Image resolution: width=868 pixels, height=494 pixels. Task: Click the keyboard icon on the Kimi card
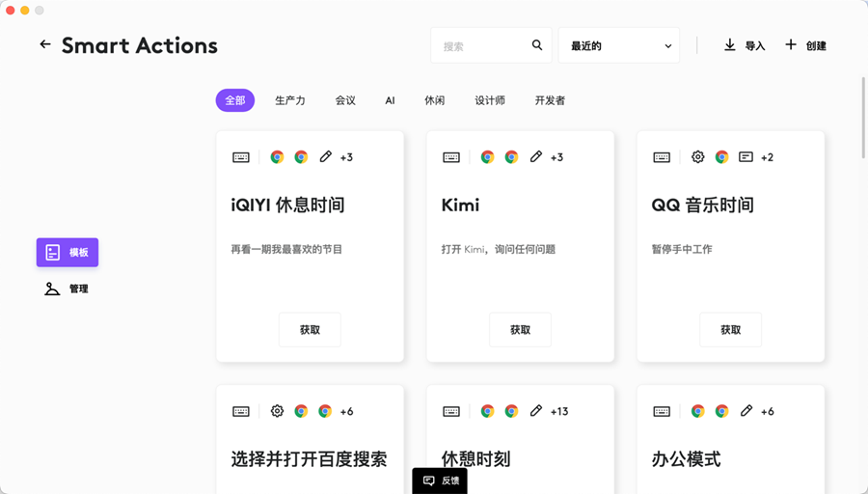[x=451, y=157]
